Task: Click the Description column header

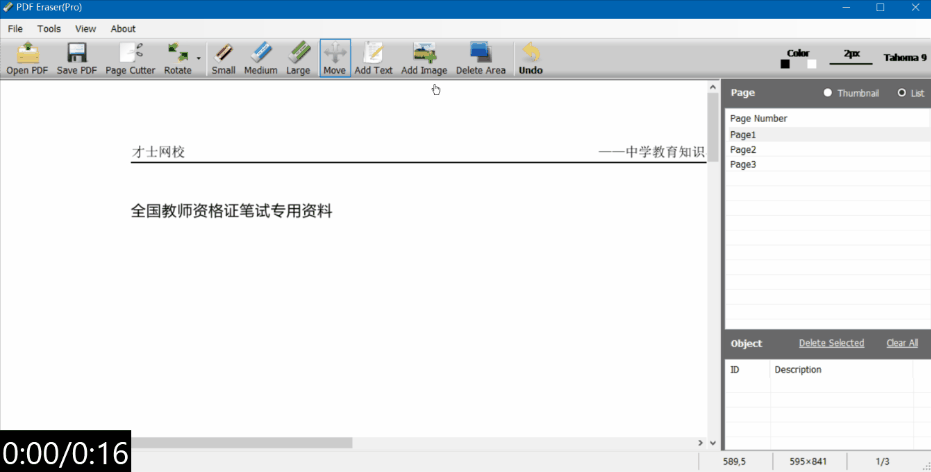Action: click(x=841, y=369)
